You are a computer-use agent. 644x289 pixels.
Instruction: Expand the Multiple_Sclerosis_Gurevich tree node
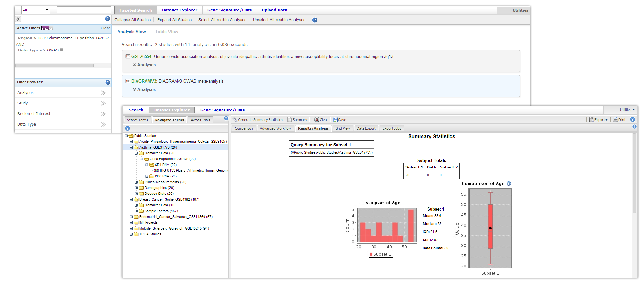(x=131, y=228)
